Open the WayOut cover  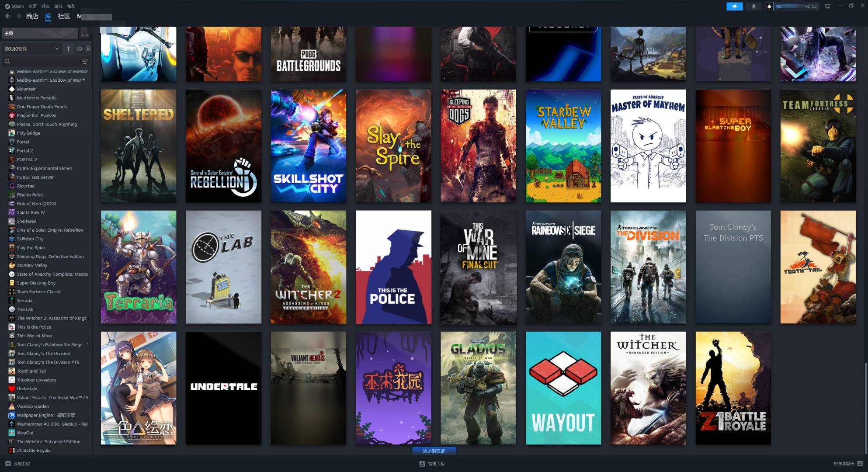point(563,388)
